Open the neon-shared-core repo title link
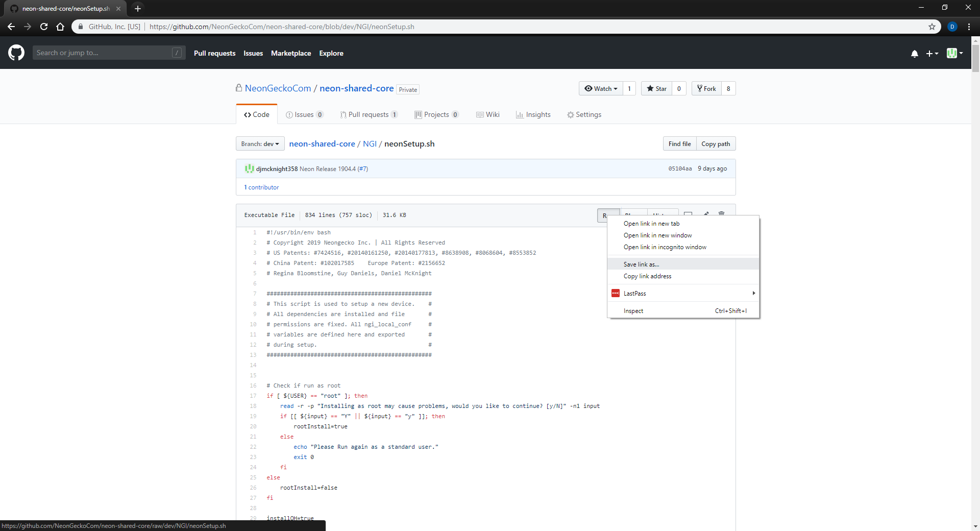 (x=356, y=88)
